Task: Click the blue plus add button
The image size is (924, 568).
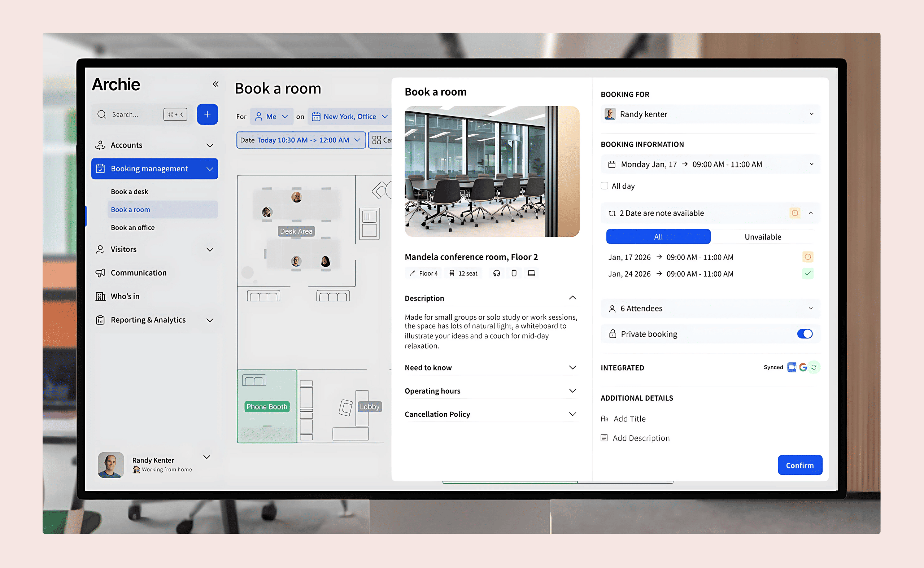Action: point(207,114)
